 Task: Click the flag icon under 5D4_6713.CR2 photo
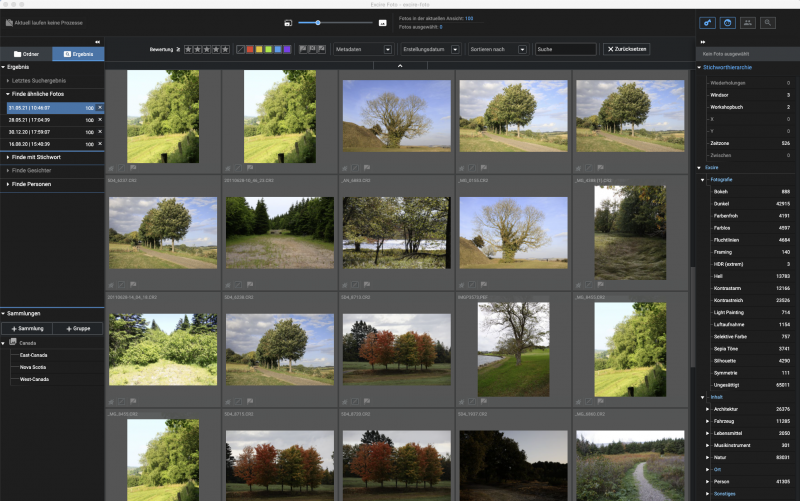pyautogui.click(x=367, y=402)
